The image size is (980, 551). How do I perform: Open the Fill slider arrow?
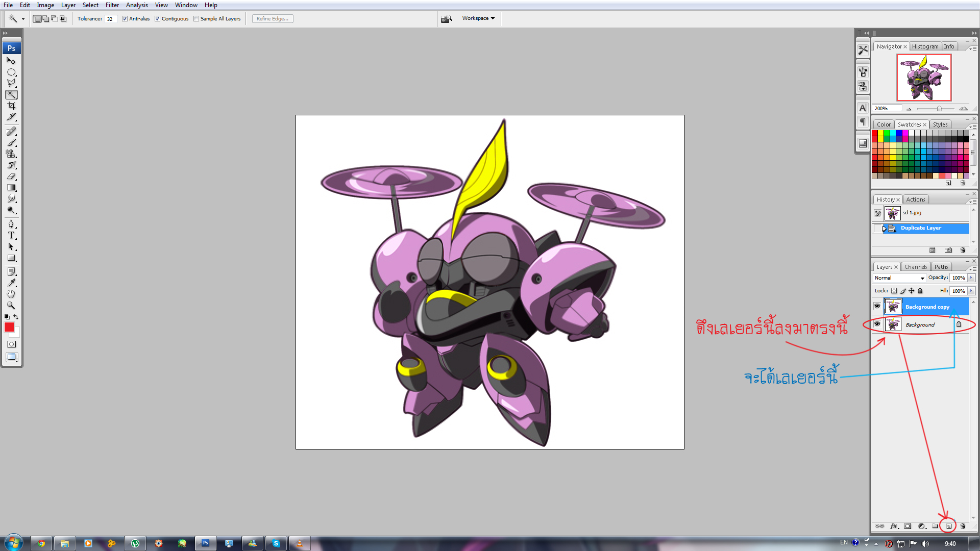click(971, 291)
